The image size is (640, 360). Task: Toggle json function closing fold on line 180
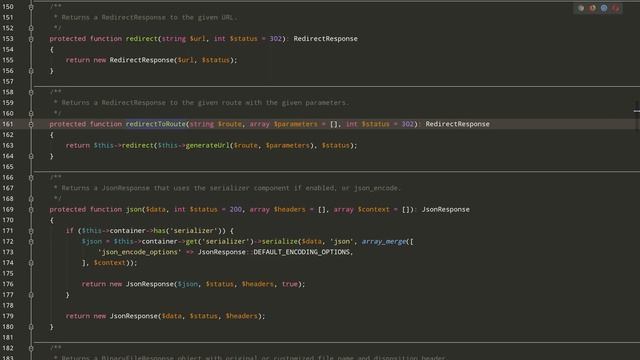(x=31, y=327)
